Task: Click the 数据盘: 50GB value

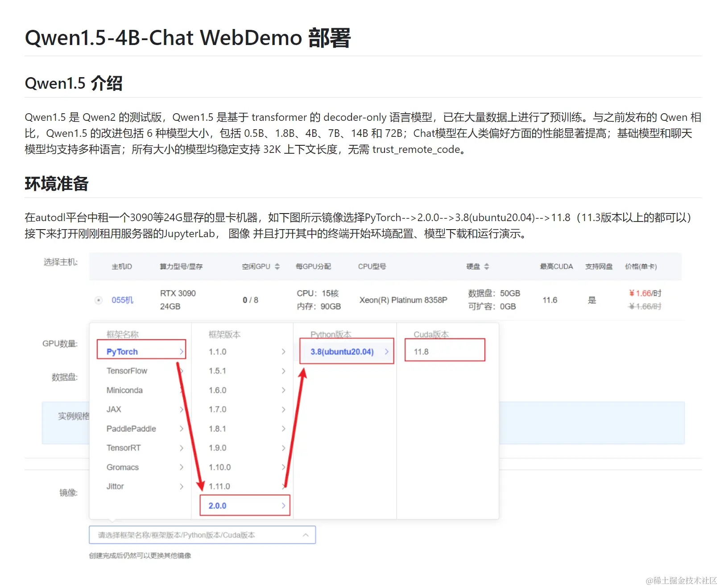Action: (494, 293)
